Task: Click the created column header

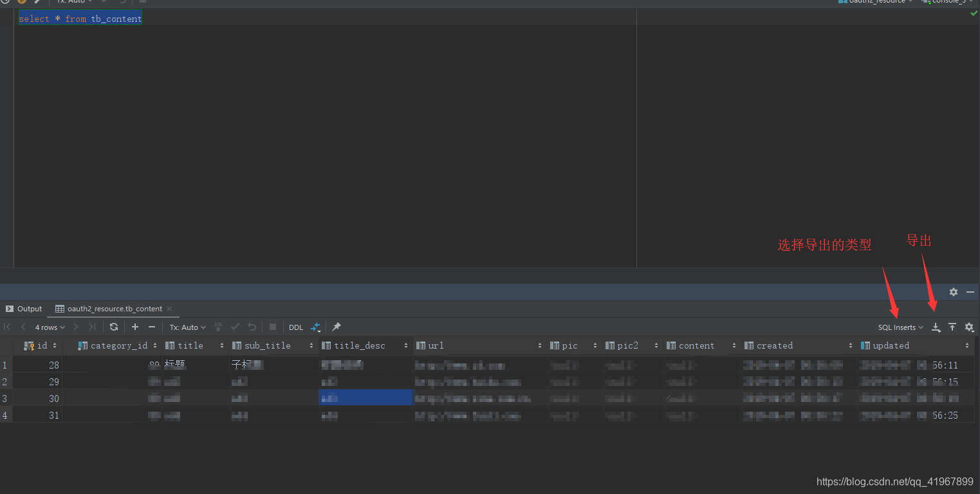Action: click(x=799, y=345)
